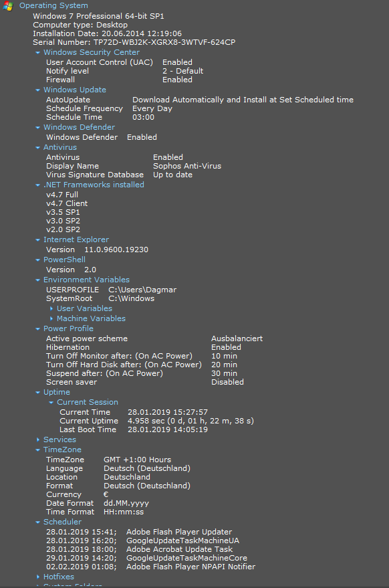Select the AutoUpdate row
The height and width of the screenshot is (588, 389).
pyautogui.click(x=200, y=100)
